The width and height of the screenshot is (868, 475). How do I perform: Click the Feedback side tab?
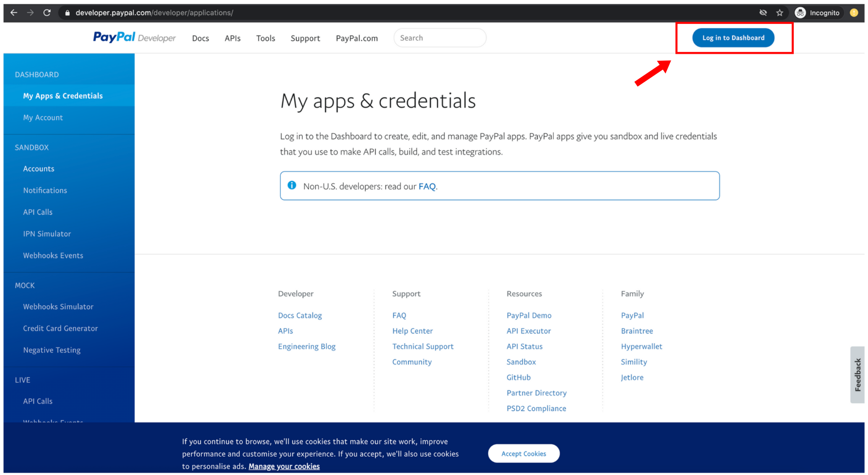857,374
